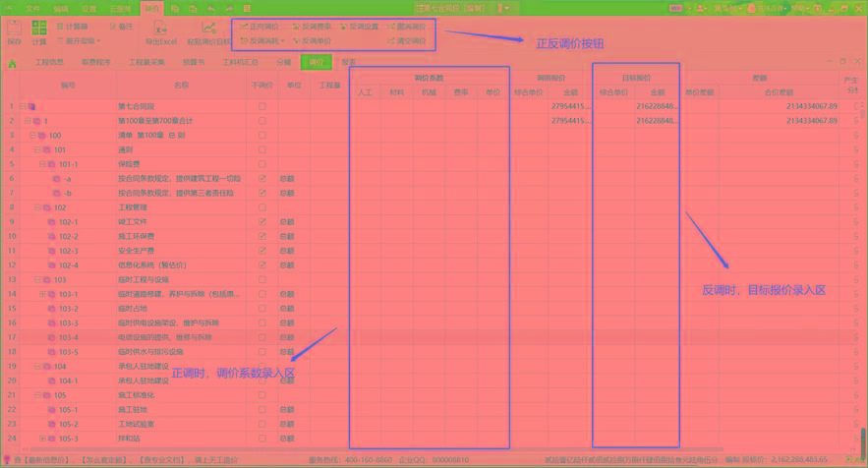This screenshot has width=868, height=468.
Task: Select the row named 电信设施的提供、维修与拆除
Action: [434, 337]
